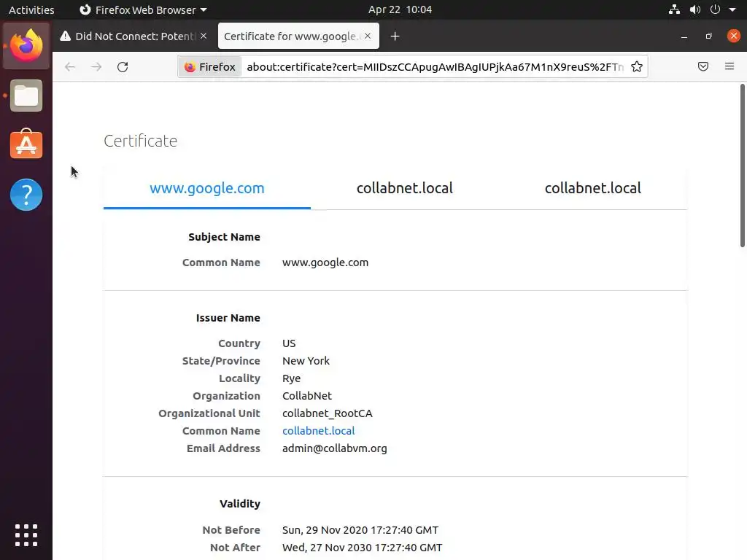The width and height of the screenshot is (747, 560).
Task: Click the Issuer Name section heading
Action: pos(228,318)
